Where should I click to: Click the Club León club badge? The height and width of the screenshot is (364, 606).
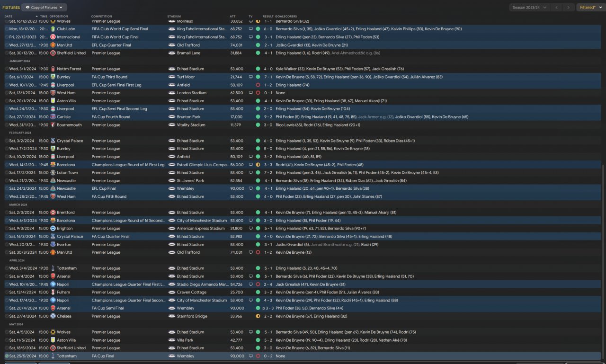pyautogui.click(x=53, y=29)
